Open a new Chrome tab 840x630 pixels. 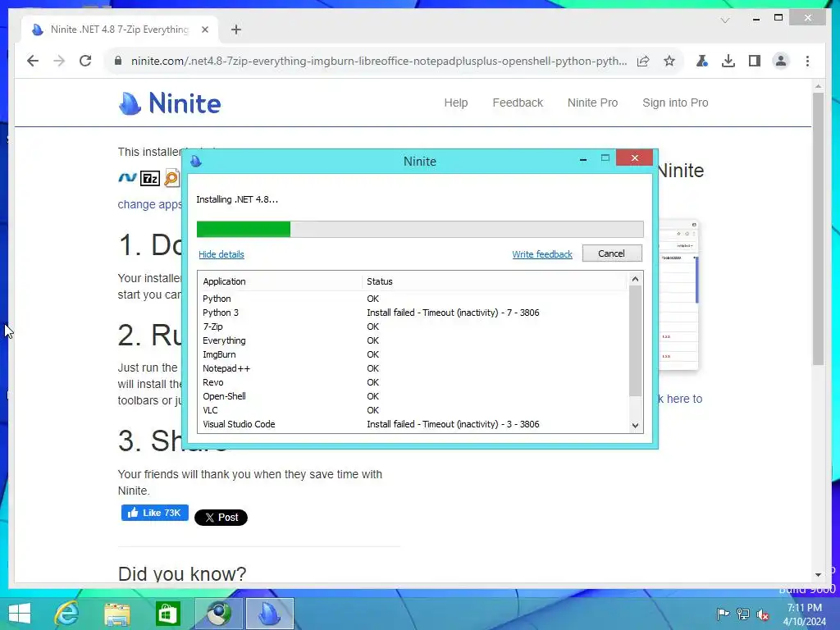[x=236, y=30]
